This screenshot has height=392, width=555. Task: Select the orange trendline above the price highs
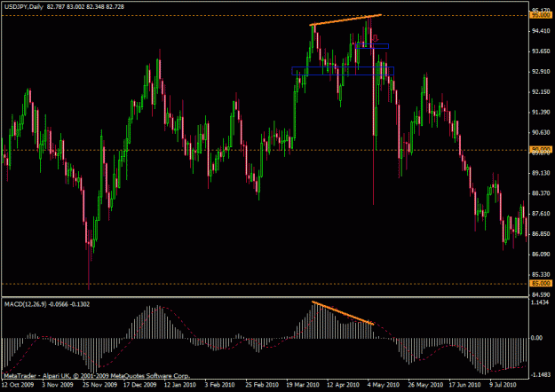click(x=345, y=20)
